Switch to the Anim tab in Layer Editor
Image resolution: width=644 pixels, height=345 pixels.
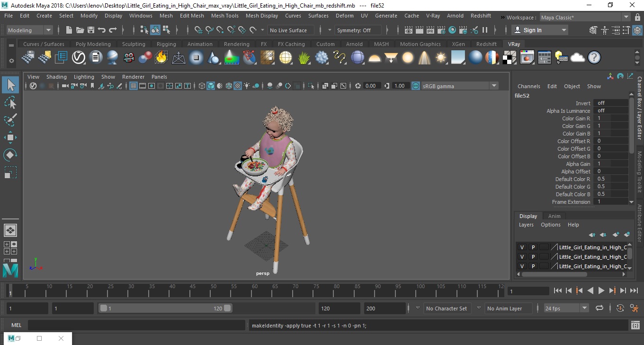click(554, 216)
